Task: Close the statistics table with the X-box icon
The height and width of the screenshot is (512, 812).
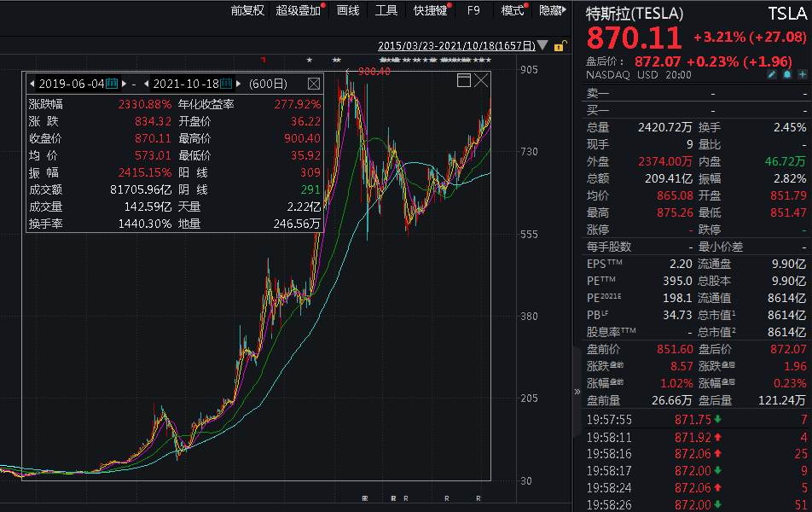Action: (x=314, y=84)
